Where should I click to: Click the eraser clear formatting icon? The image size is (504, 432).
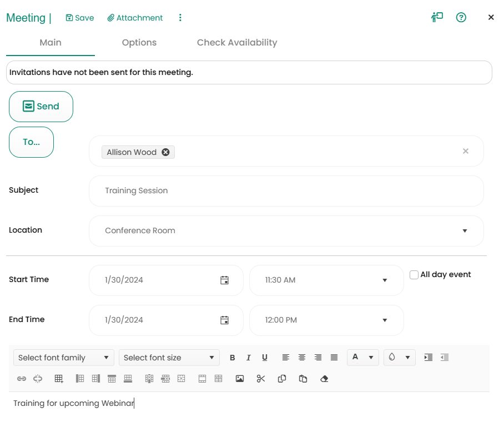tap(325, 379)
